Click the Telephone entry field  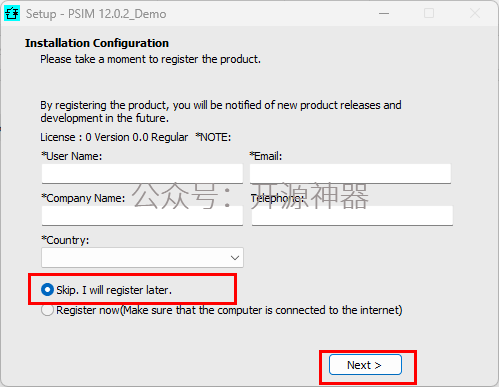pyautogui.click(x=352, y=215)
